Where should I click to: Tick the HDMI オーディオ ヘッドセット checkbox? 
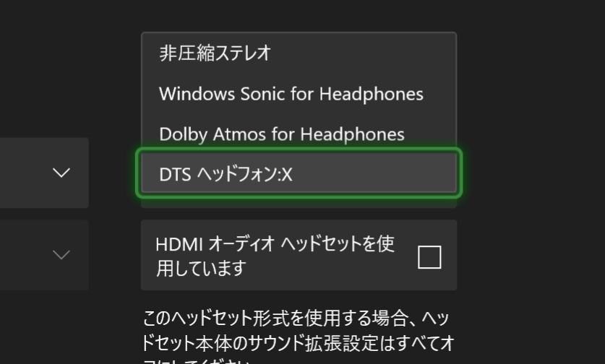[429, 257]
